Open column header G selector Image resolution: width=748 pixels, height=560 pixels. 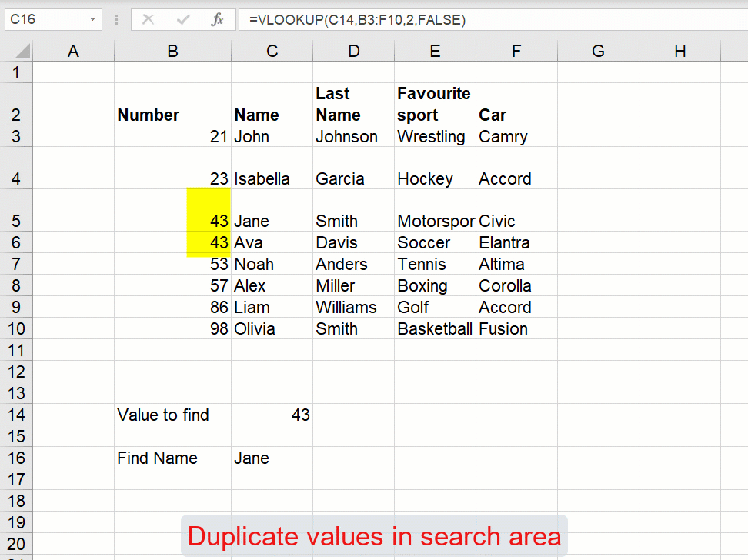tap(598, 50)
